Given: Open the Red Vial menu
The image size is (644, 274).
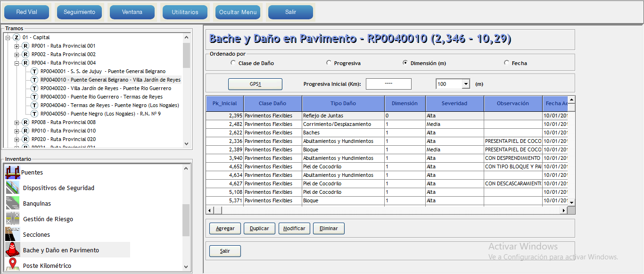Looking at the screenshot, I should pos(26,12).
